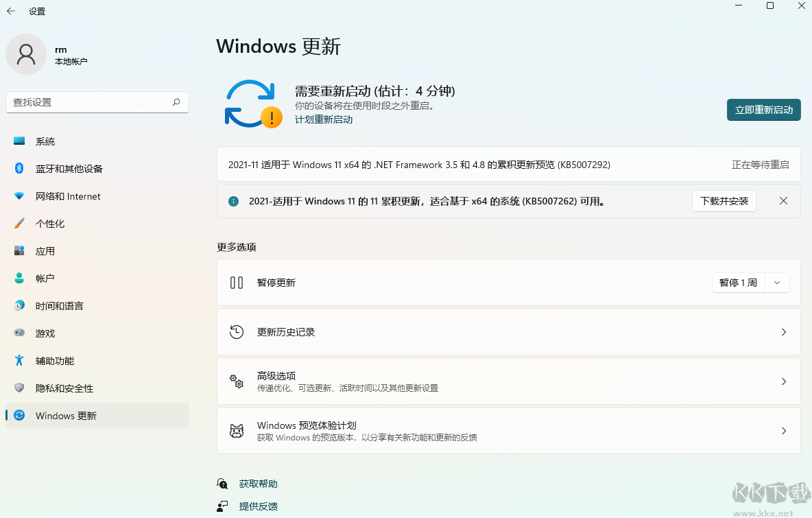
Task: Click 下载并安装 for update KB5007262
Action: tap(724, 200)
